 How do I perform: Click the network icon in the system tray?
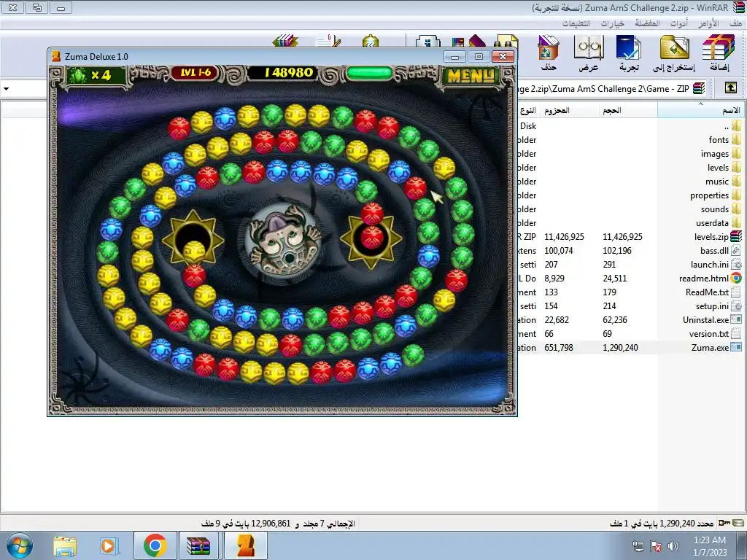click(x=638, y=546)
